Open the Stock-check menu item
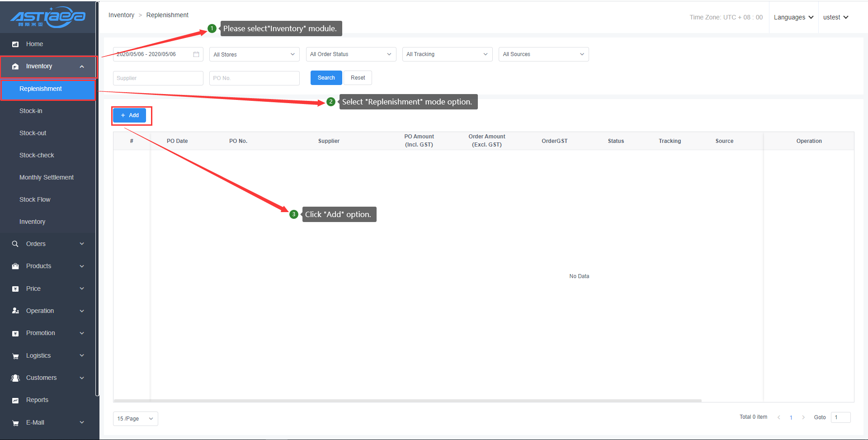The height and width of the screenshot is (440, 868). (37, 155)
